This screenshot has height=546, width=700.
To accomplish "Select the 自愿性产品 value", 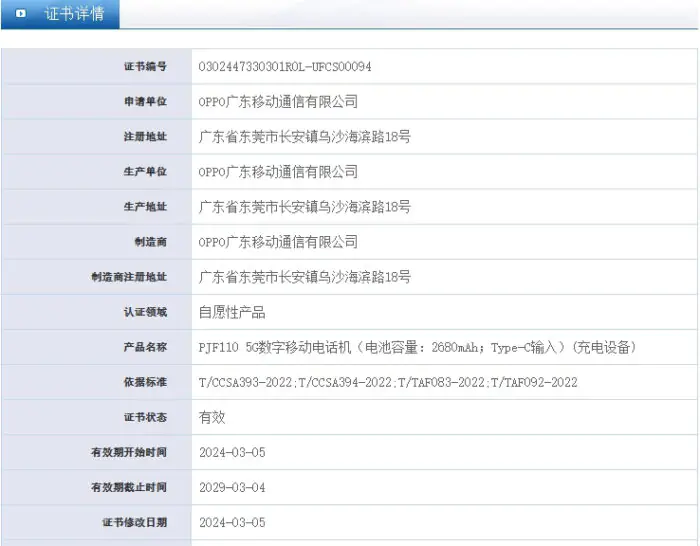I will pos(232,312).
